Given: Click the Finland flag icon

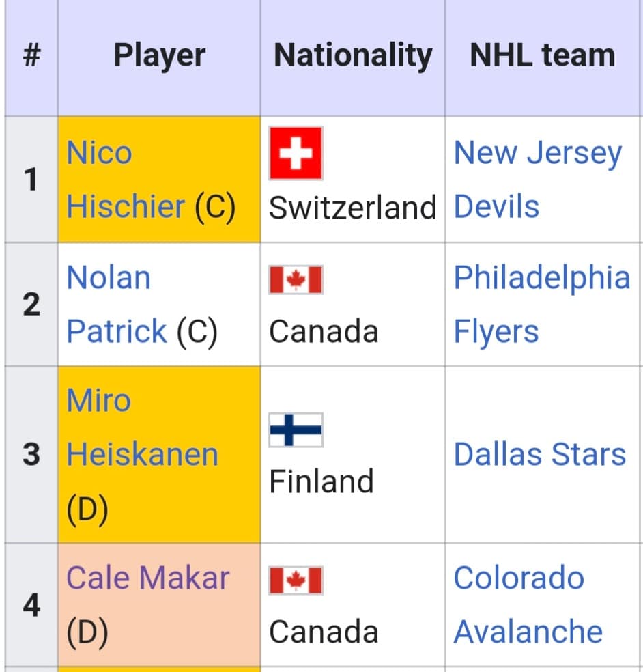Looking at the screenshot, I should pos(296,430).
